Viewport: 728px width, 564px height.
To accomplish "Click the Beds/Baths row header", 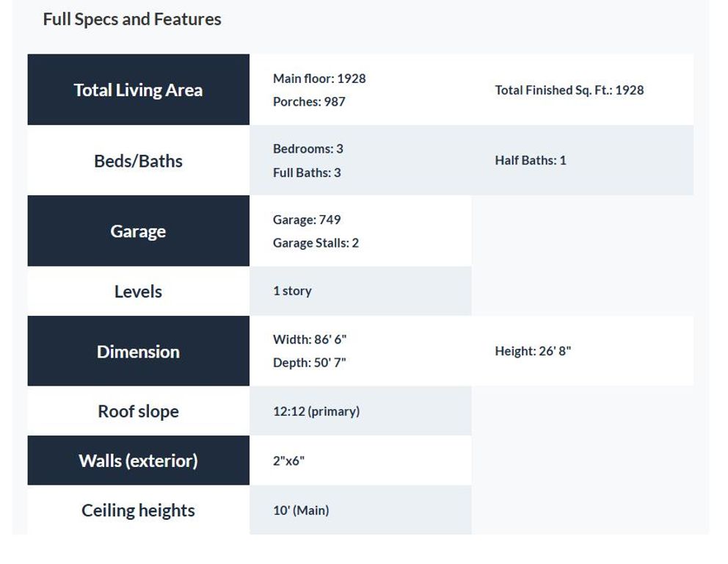I will pyautogui.click(x=139, y=161).
